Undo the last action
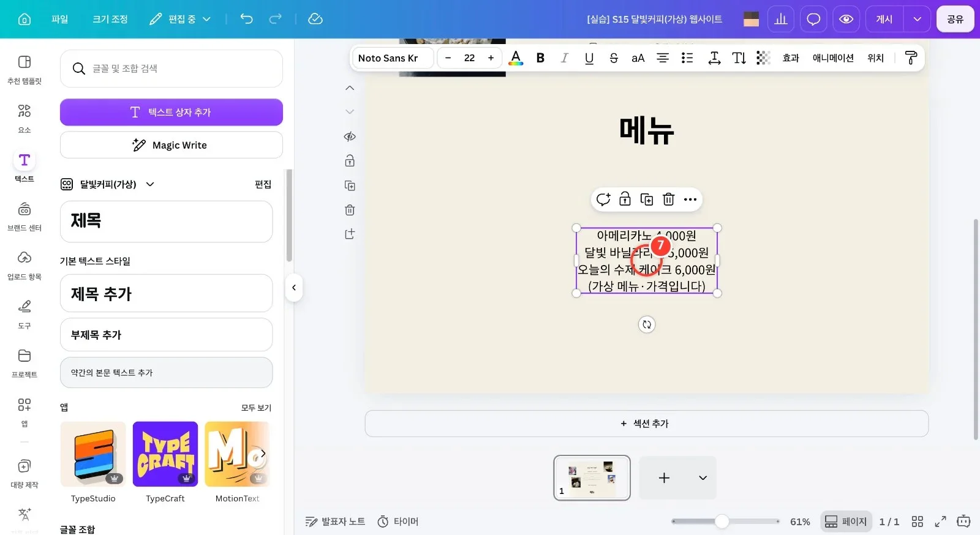This screenshot has height=535, width=980. [x=246, y=19]
